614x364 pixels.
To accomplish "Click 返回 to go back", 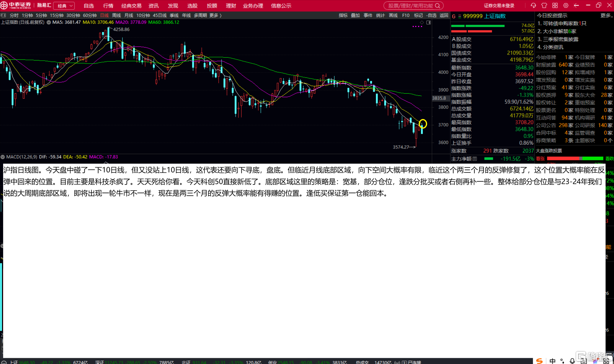I will [444, 15].
